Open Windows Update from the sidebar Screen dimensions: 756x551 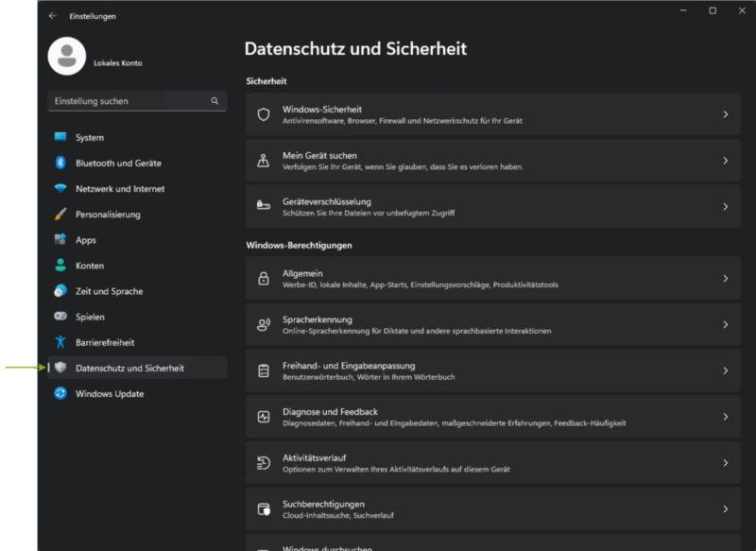click(x=137, y=393)
